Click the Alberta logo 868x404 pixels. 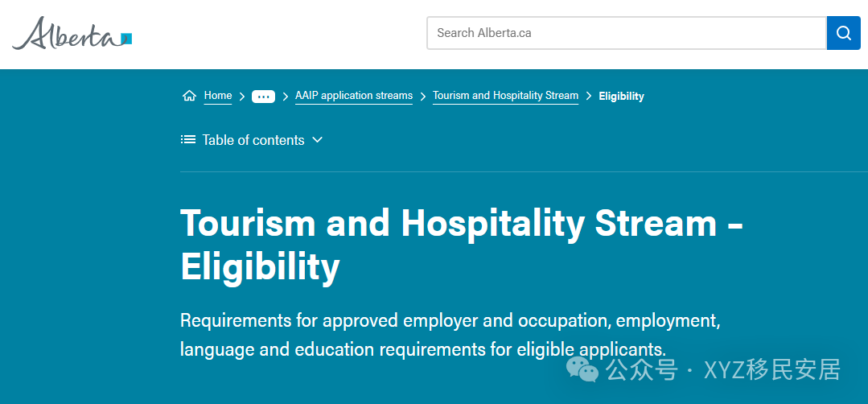72,34
